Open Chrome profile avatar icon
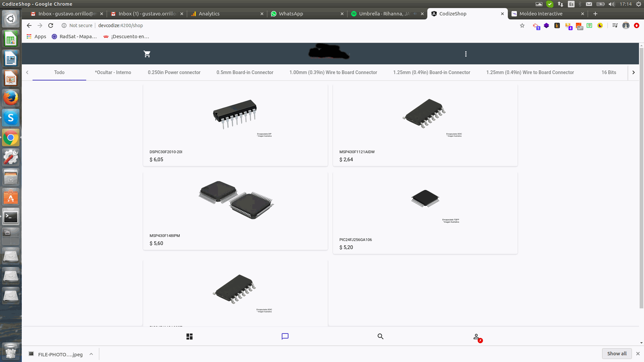Image resolution: width=644 pixels, height=362 pixels. [626, 25]
